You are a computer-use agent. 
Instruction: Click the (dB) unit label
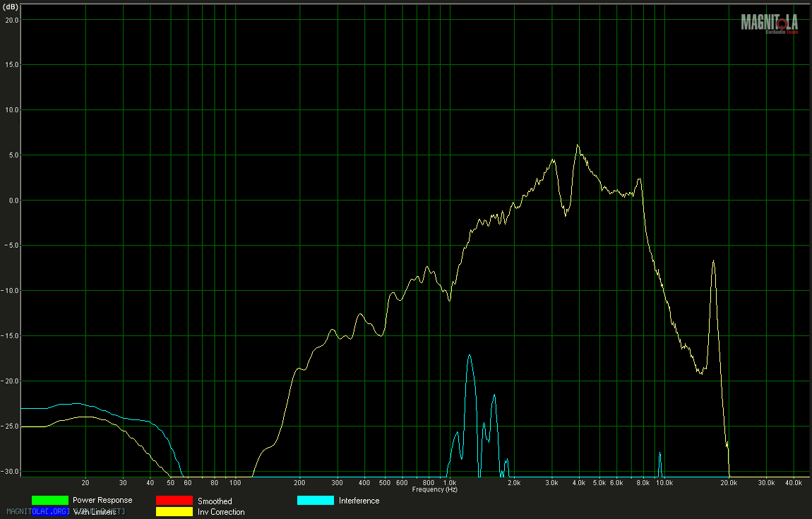(11, 6)
